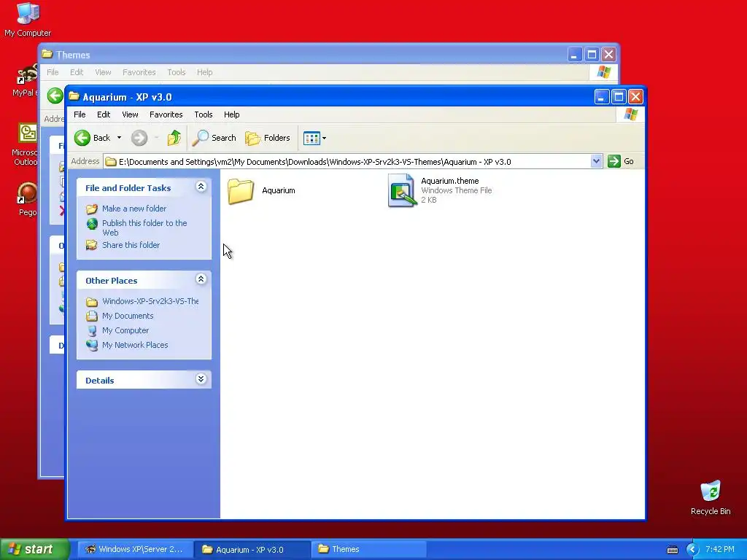747x560 pixels.
Task: Switch to Windows XP\Server 2... taskbar button
Action: click(135, 550)
